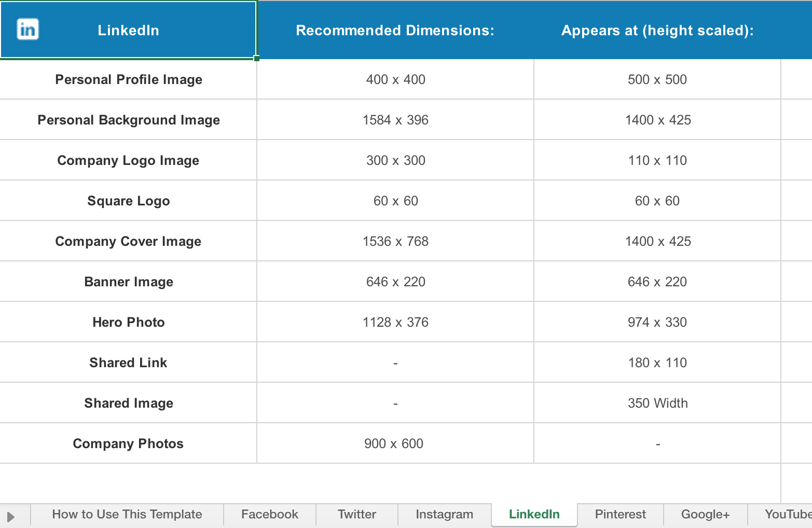Click the 1128 x 376 cell
The width and height of the screenshot is (812, 528).
[395, 322]
